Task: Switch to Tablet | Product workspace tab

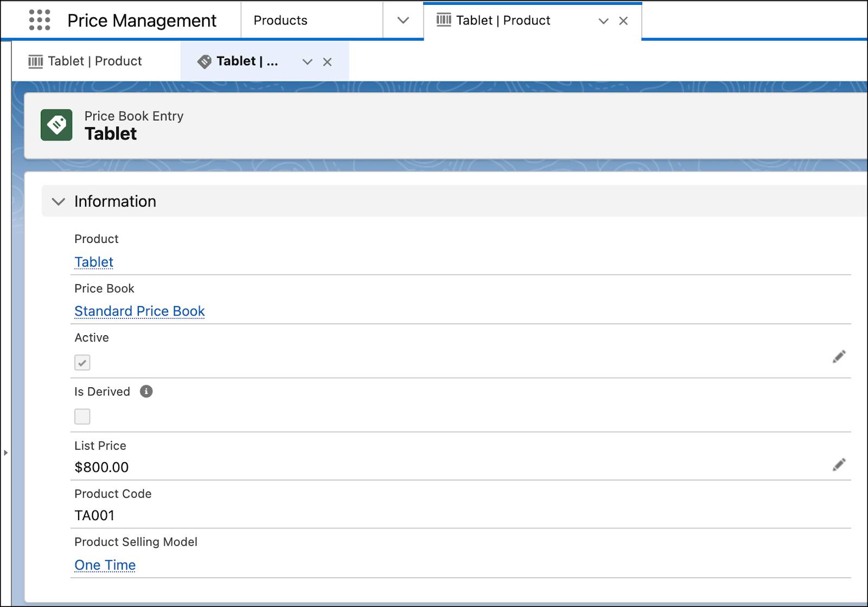Action: [x=503, y=21]
